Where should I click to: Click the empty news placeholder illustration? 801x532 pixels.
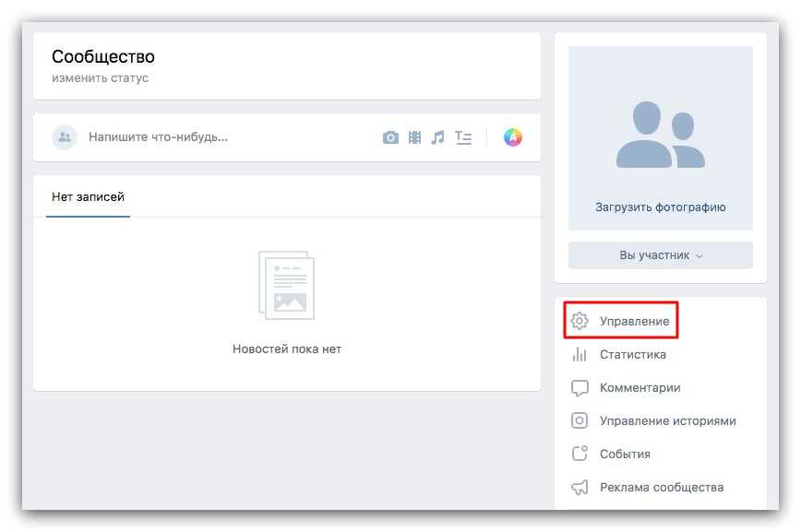tap(287, 285)
